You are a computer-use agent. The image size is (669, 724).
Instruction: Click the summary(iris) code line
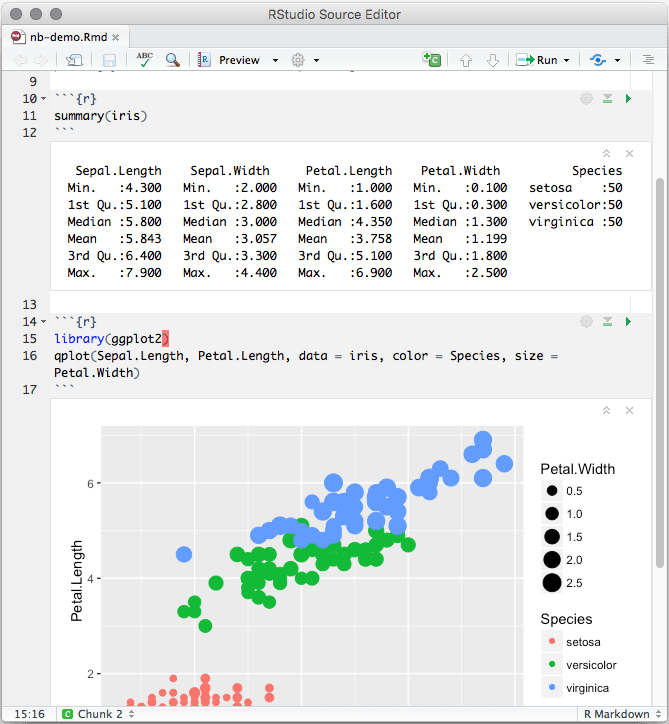101,116
